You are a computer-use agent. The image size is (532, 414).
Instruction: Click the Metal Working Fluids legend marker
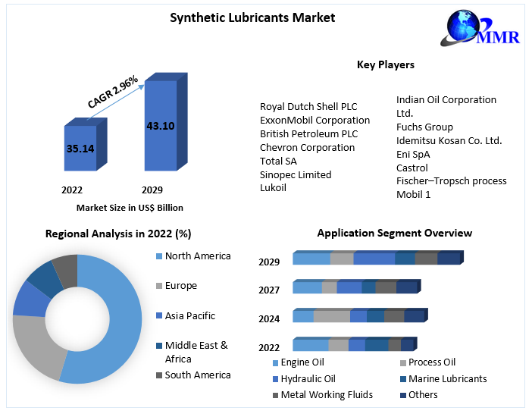click(276, 395)
